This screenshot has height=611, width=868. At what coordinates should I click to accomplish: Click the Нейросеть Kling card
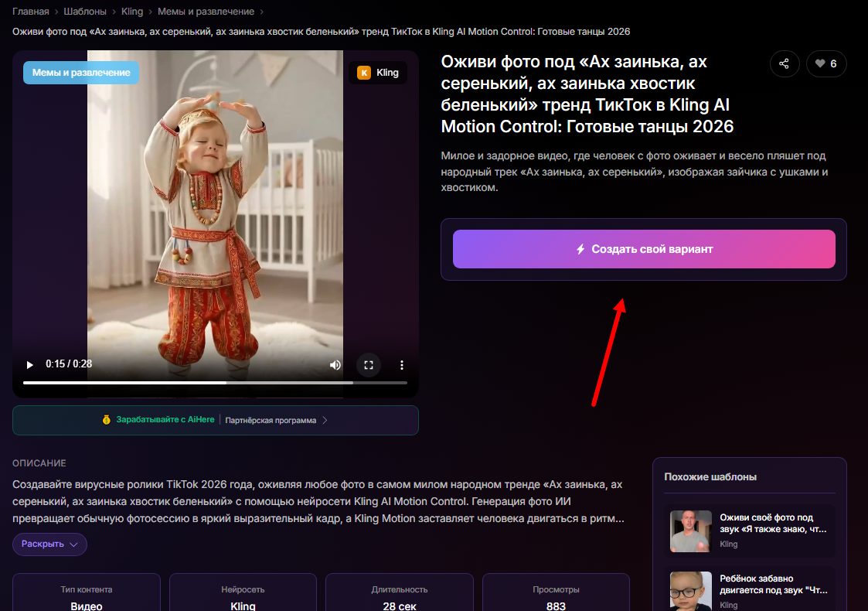[x=243, y=592]
